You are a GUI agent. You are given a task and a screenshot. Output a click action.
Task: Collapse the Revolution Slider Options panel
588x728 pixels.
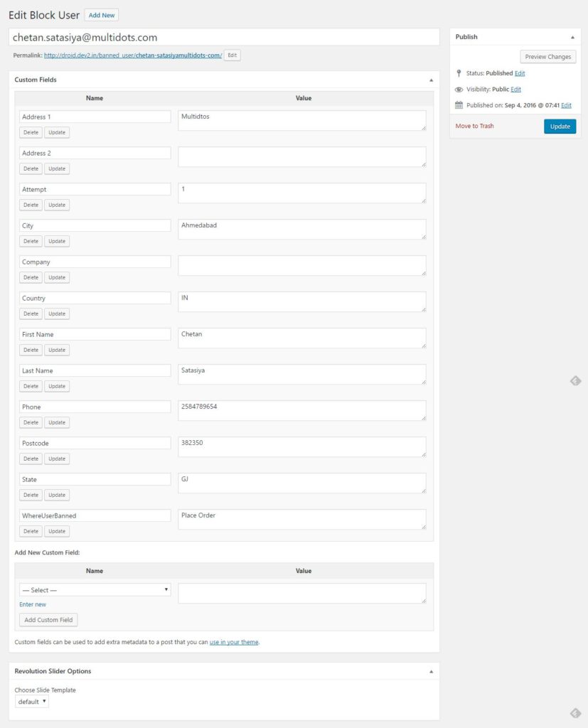[x=431, y=671]
